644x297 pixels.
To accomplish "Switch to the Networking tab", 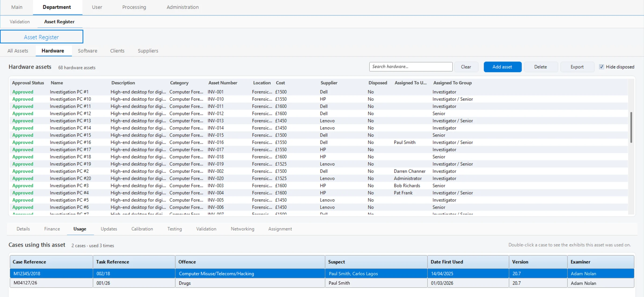I will 243,229.
